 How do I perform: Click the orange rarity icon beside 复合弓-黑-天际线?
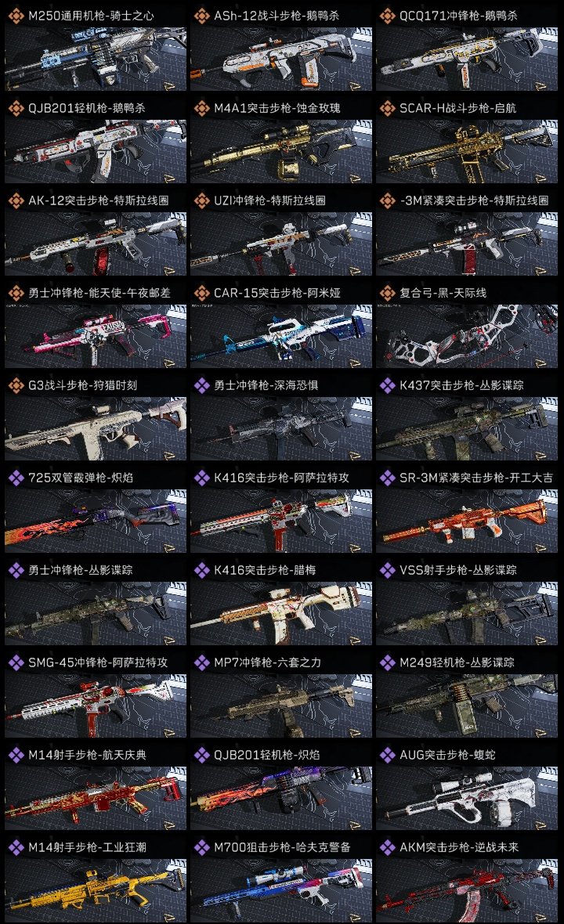(x=387, y=293)
